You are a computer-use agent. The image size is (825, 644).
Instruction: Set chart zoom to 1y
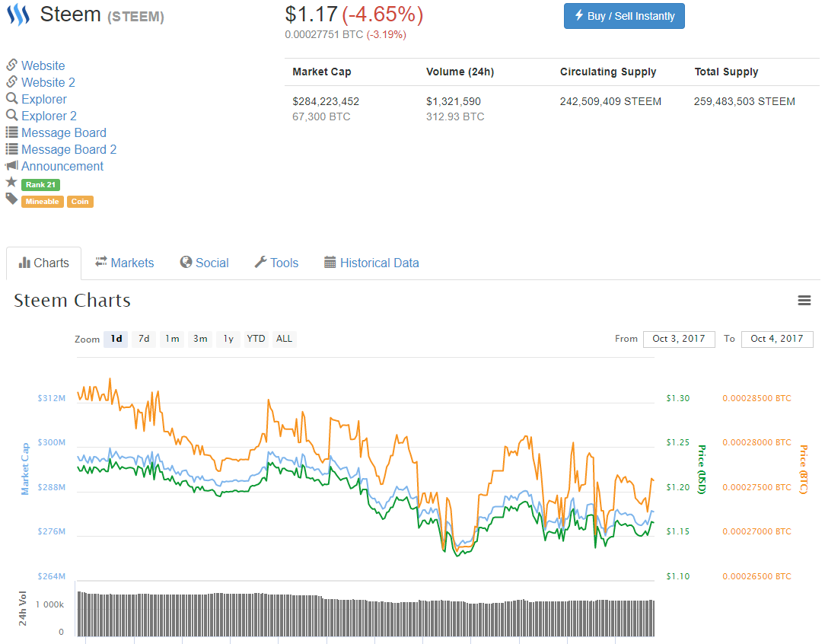coord(228,339)
